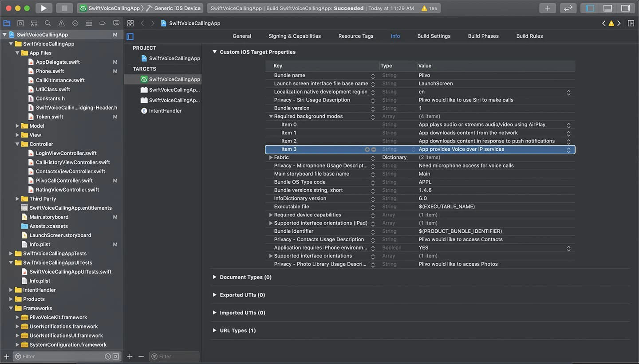Click the code review arrows button
The height and width of the screenshot is (364, 639).
pyautogui.click(x=568, y=8)
